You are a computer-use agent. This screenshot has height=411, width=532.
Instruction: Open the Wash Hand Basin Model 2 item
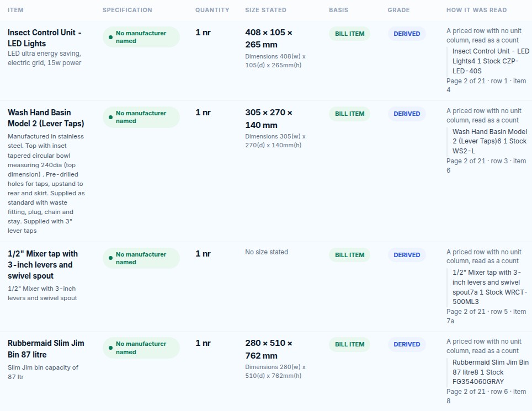(x=46, y=118)
